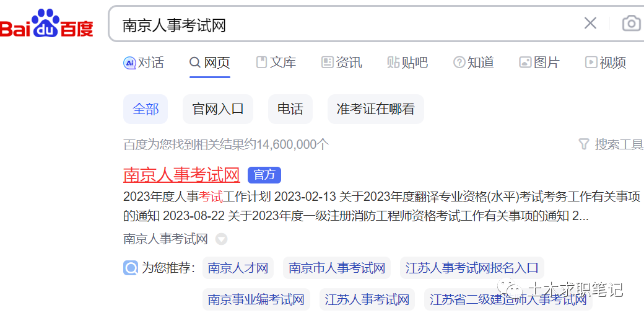The image size is (644, 318).
Task: Open recommended search 江苏省二级建造师人事考试网
Action: 508,299
